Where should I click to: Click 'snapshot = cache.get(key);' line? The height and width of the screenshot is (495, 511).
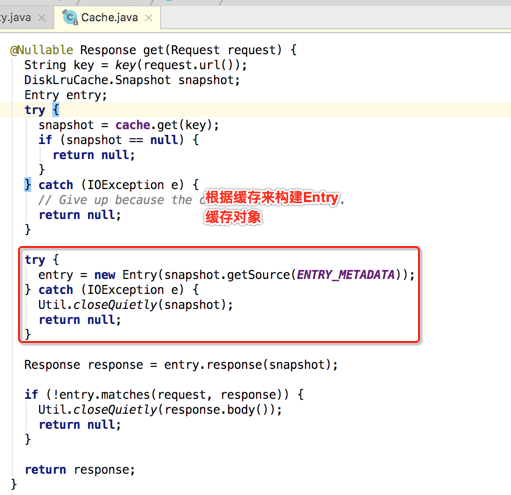point(129,125)
